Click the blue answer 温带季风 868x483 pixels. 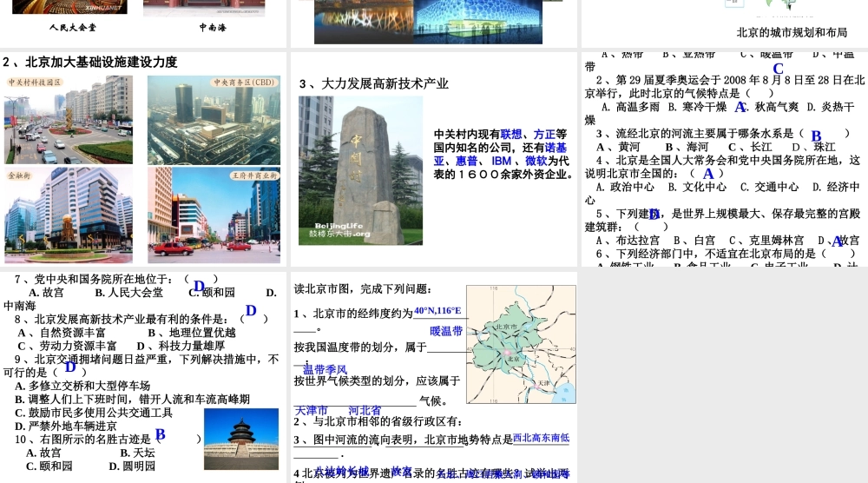click(x=325, y=369)
